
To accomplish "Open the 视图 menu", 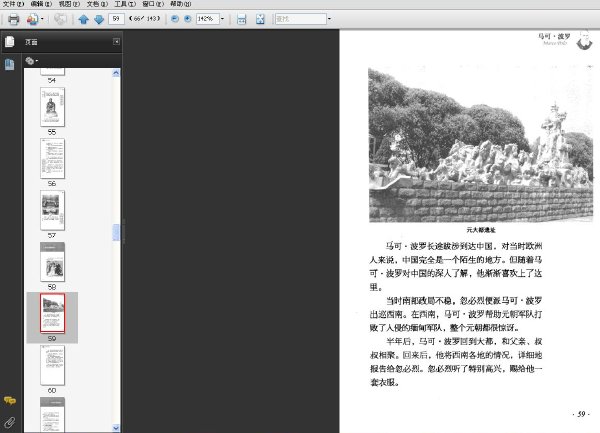I will (69, 4).
